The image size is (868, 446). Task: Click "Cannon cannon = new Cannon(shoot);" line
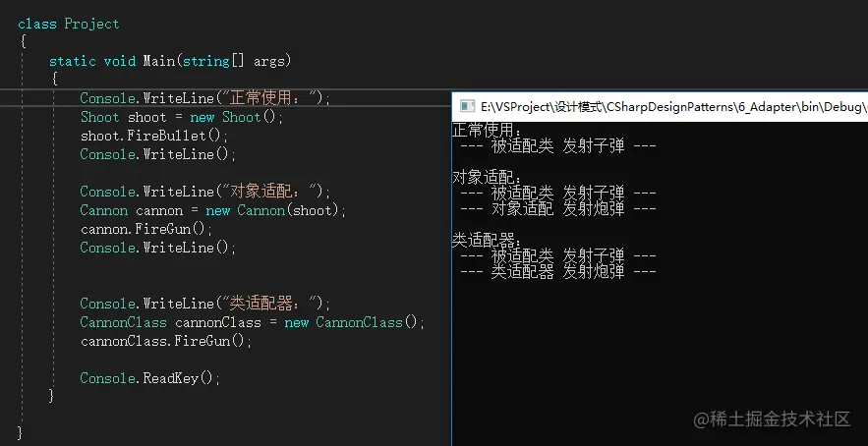tap(212, 211)
